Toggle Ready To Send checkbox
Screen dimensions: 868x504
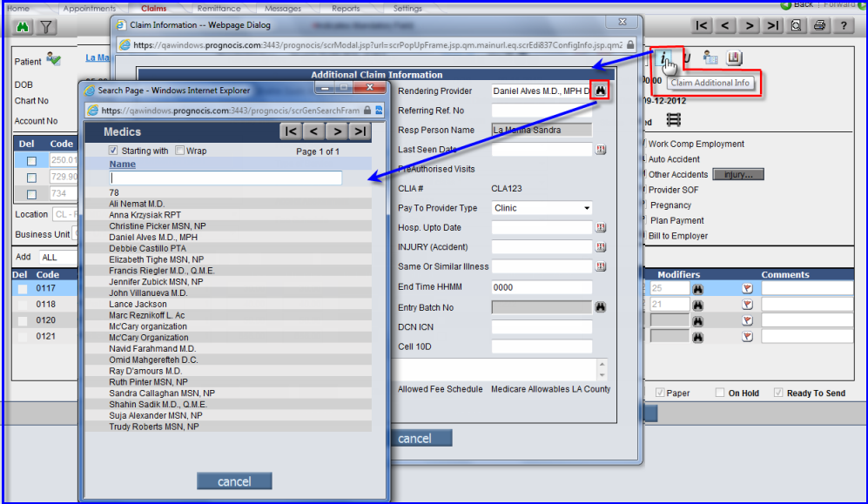[778, 393]
